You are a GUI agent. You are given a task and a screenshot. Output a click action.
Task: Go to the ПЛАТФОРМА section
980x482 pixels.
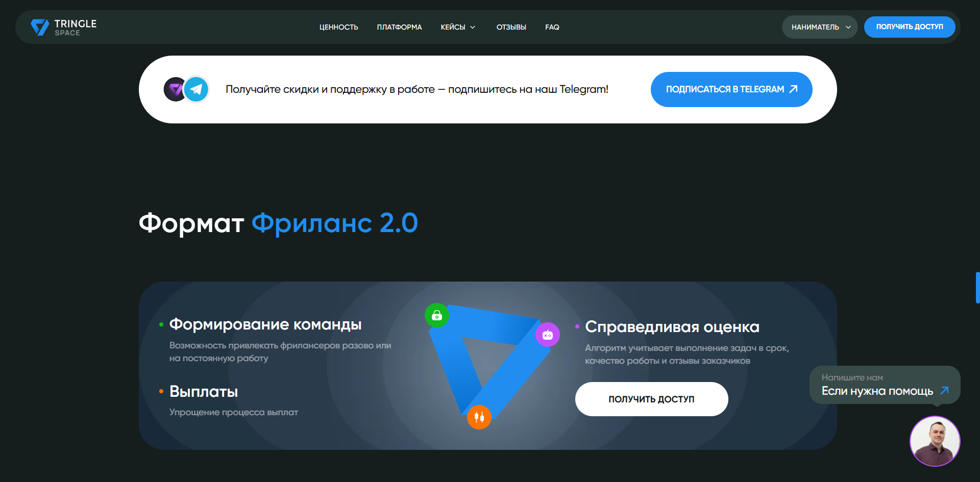coord(399,27)
